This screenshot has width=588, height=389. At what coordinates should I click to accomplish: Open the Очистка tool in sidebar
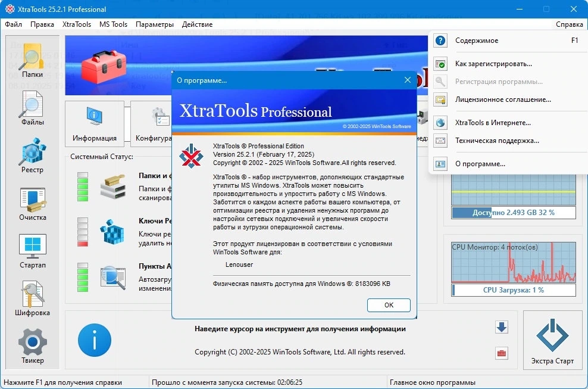pyautogui.click(x=33, y=204)
